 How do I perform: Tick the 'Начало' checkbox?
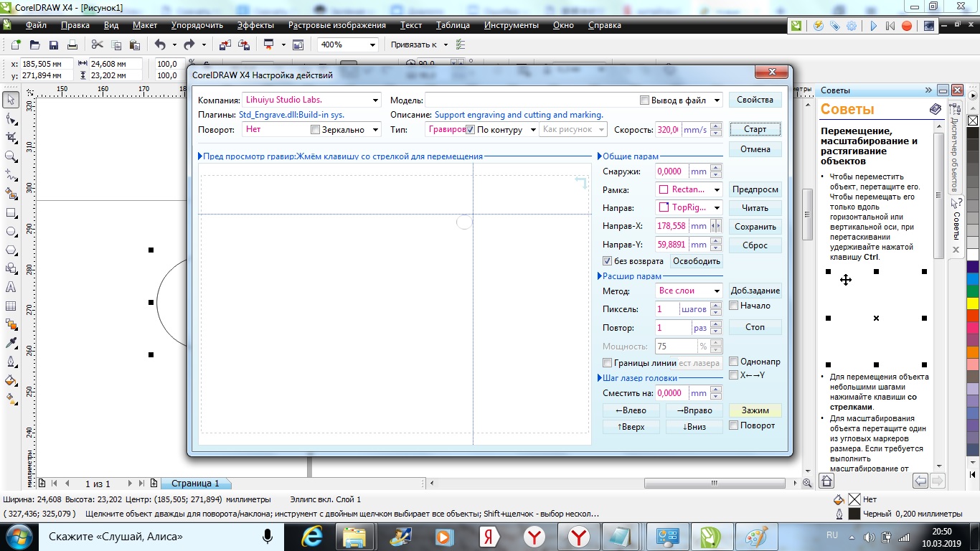734,306
